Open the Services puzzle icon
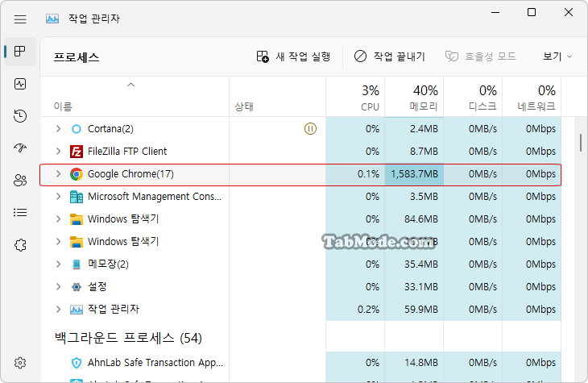Screen dimensions: 588x383 click(20, 245)
